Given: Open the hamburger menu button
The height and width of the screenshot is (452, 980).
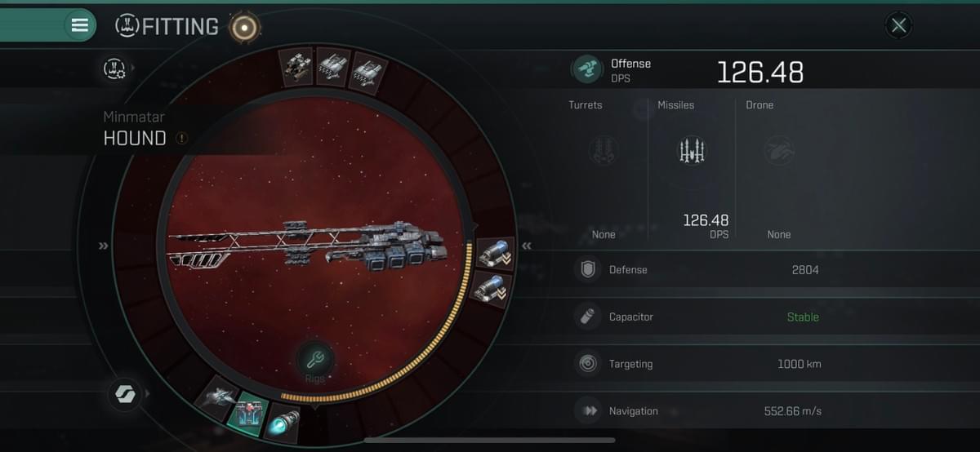Looking at the screenshot, I should coord(79,25).
